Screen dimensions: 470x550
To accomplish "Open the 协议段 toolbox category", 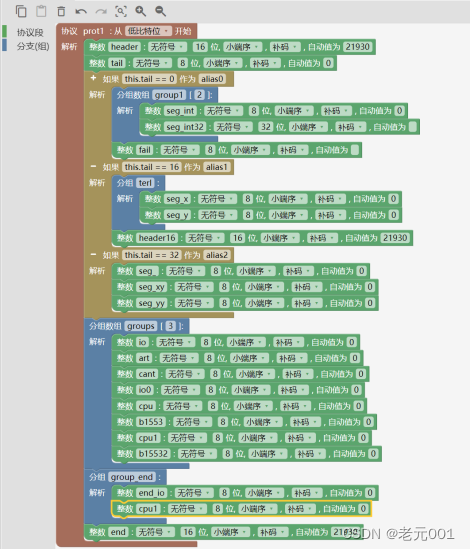I will [30, 32].
